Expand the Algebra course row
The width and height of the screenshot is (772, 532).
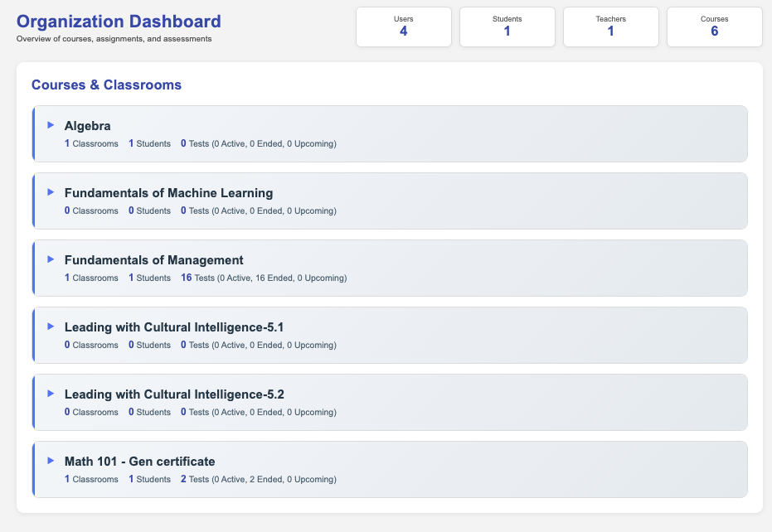[51, 123]
